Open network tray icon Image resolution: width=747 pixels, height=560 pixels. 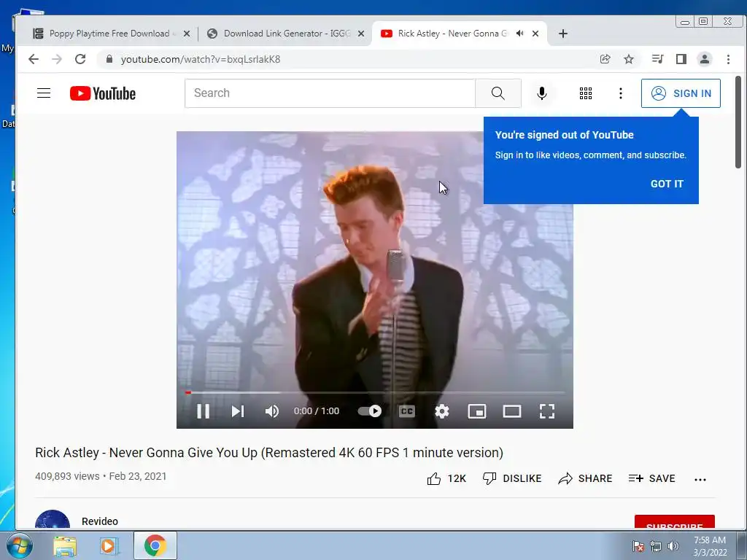[656, 546]
